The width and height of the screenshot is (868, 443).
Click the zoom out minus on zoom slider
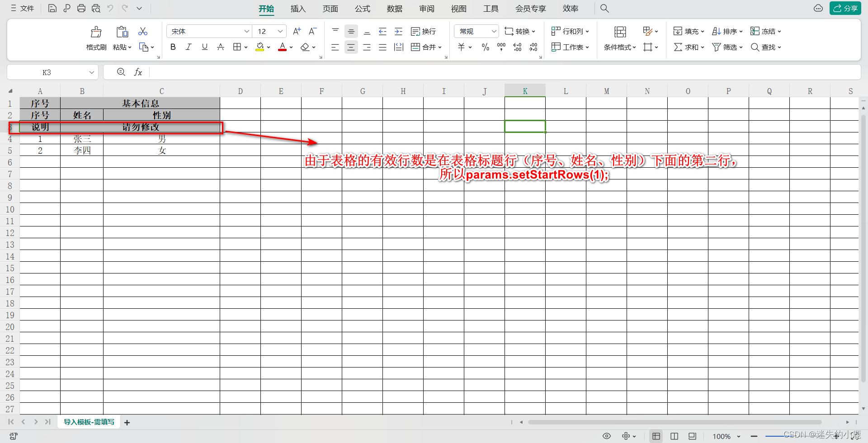[x=754, y=436]
